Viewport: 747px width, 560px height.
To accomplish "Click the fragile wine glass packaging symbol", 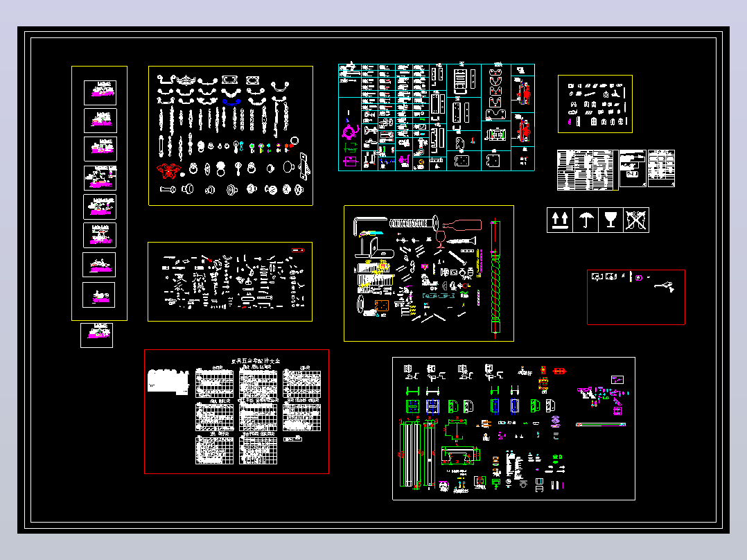I will tap(610, 220).
